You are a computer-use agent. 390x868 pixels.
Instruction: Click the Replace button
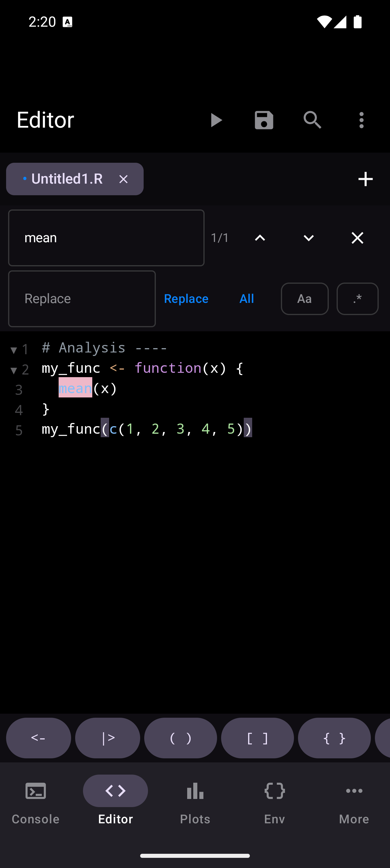(186, 299)
